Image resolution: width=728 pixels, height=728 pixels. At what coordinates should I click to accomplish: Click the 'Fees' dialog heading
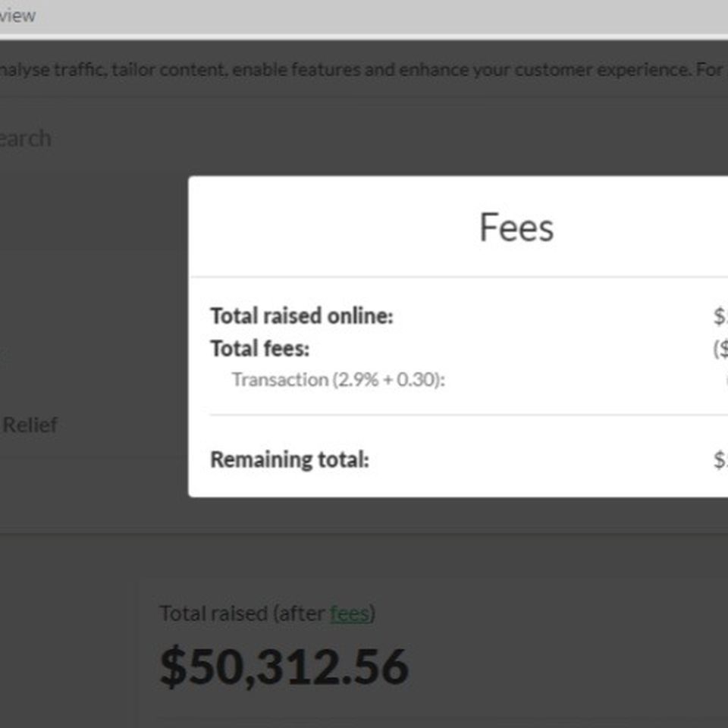pyautogui.click(x=516, y=227)
